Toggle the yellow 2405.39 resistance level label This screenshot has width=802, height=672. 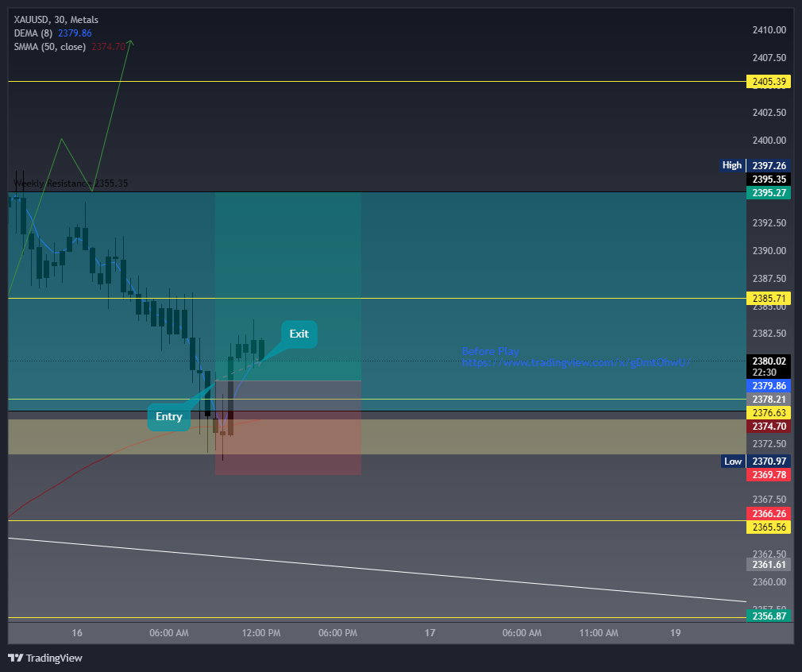[769, 81]
